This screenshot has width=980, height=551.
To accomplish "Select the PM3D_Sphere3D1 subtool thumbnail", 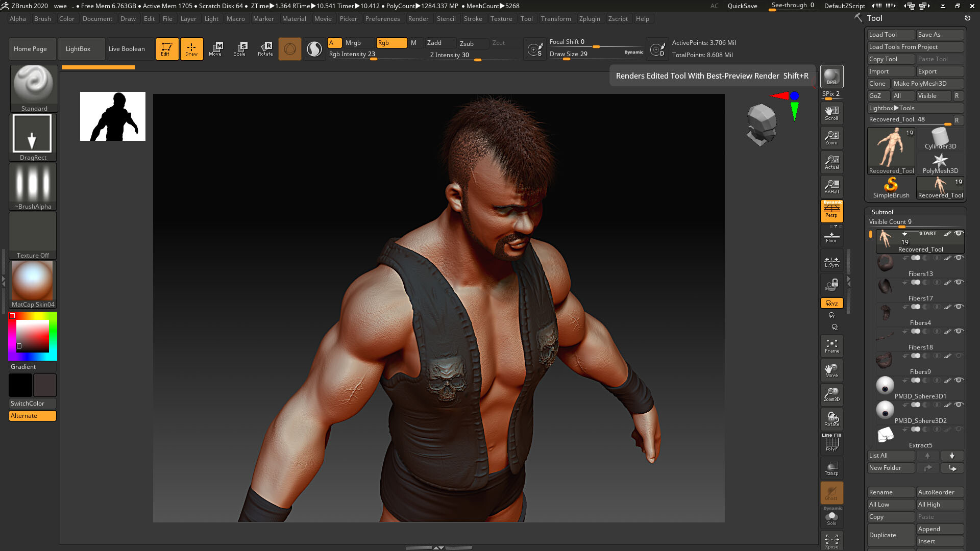I will [885, 385].
